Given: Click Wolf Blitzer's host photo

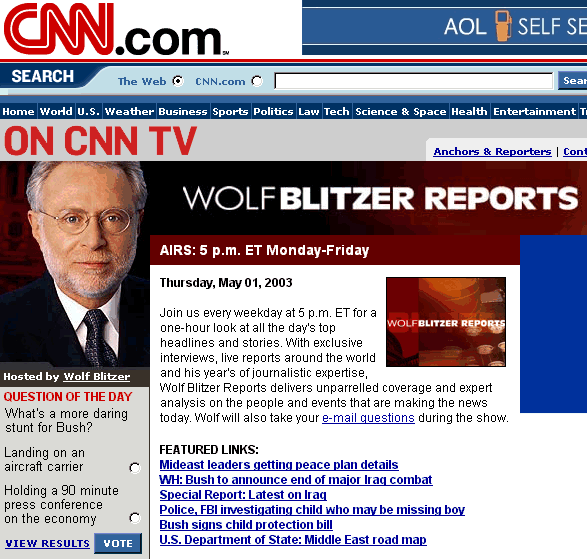Looking at the screenshot, I should (x=74, y=264).
